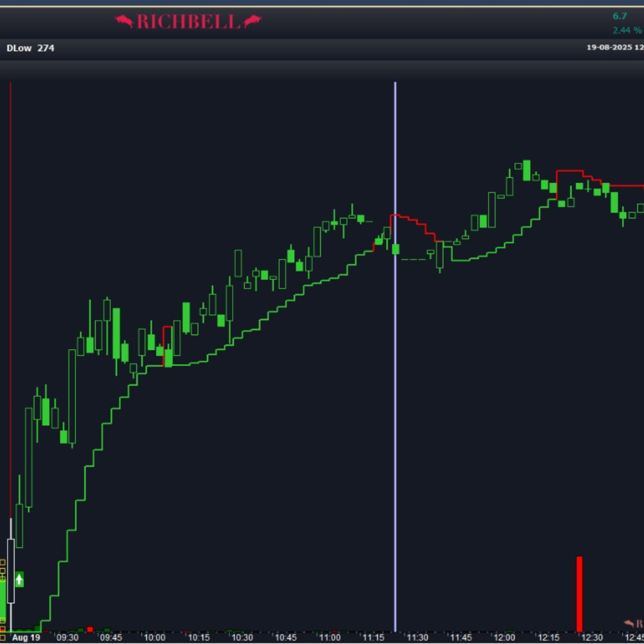Click the bull icon left of RICHBELL
Viewport: 644px width, 644px height.
click(x=124, y=22)
